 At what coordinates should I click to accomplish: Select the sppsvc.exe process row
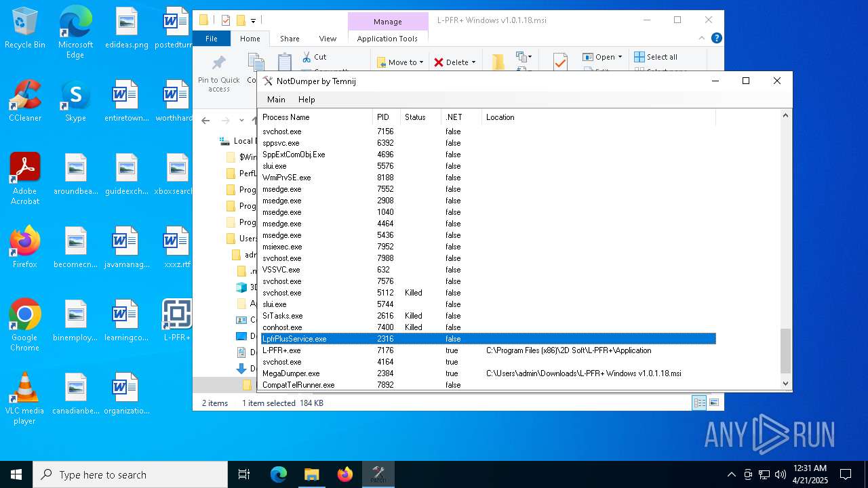pos(488,143)
